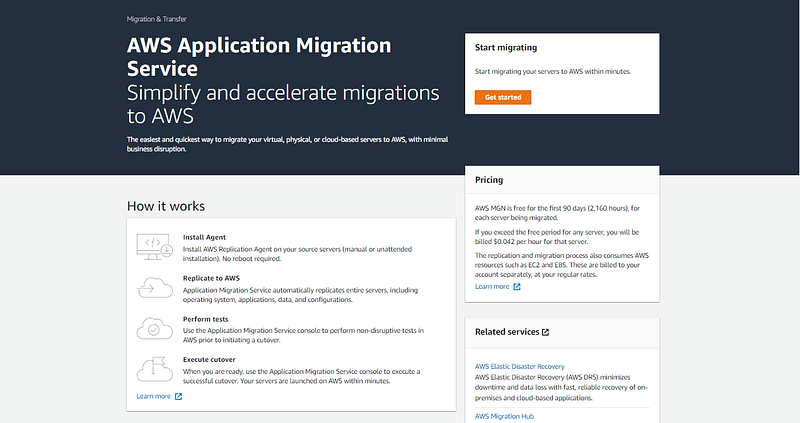Click the Pricing panel heading
This screenshot has width=800, height=423.
[x=489, y=180]
